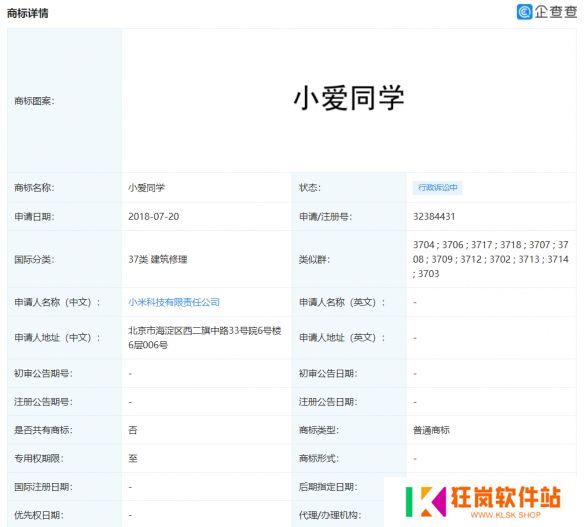This screenshot has width=584, height=527.
Task: Select the application date 2018-07-20
Action: point(153,217)
